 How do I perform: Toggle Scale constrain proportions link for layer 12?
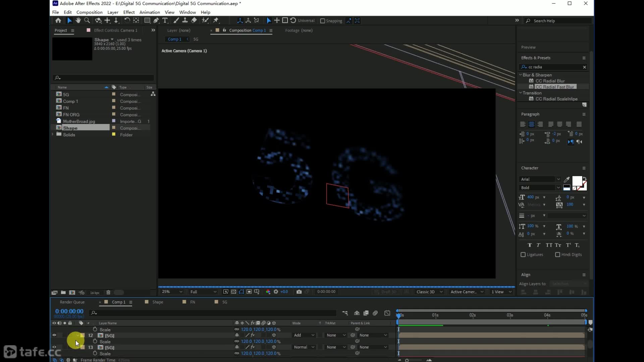pyautogui.click(x=237, y=341)
